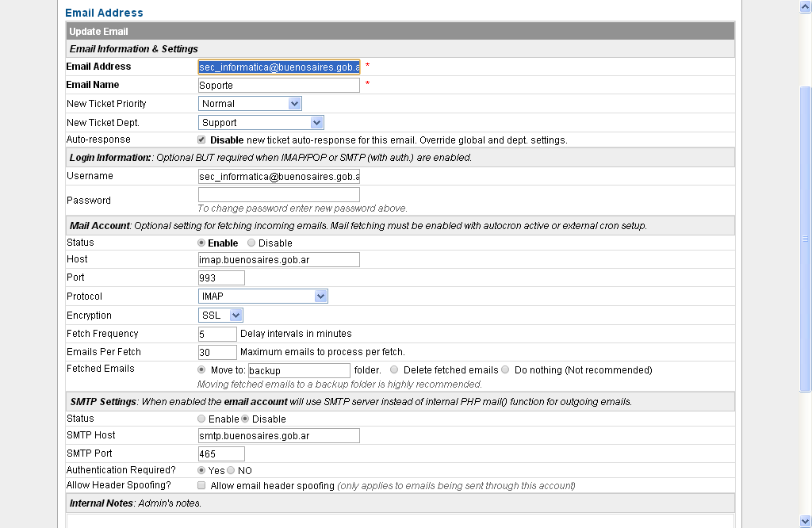This screenshot has width=812, height=528.
Task: Click the 'Update Email' header bar
Action: [400, 31]
